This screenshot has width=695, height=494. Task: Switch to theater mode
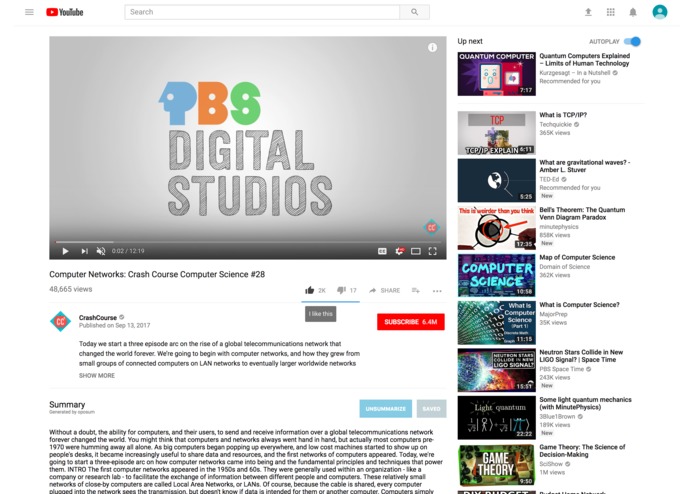[x=416, y=251]
